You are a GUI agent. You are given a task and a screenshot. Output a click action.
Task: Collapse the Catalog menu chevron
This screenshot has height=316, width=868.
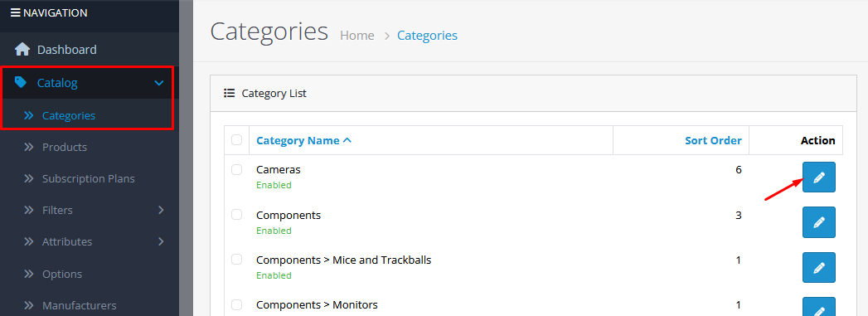pos(159,83)
